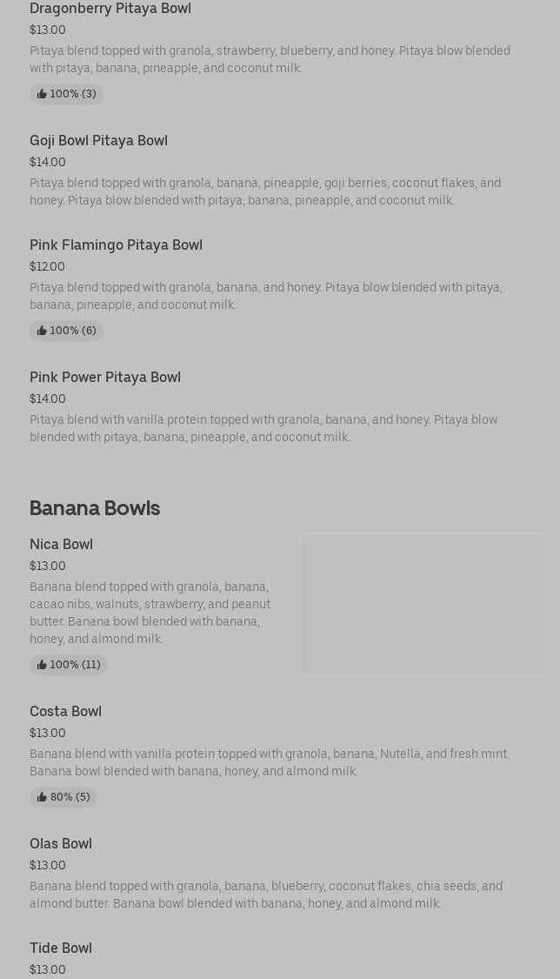Click thumbs-up icon under Dragonberry Pitaya Bowl
Screen dimensions: 560x979
[x=42, y=94]
